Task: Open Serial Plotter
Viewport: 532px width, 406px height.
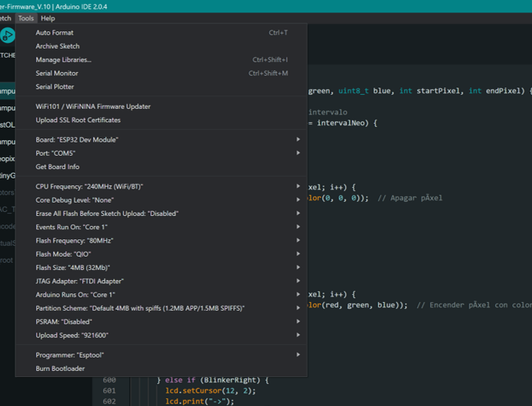Action: (x=161, y=87)
